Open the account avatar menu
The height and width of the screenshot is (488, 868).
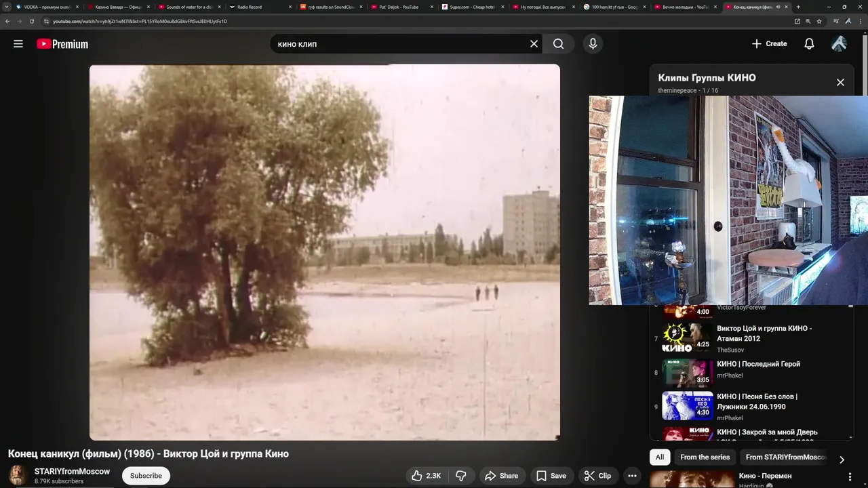[839, 44]
